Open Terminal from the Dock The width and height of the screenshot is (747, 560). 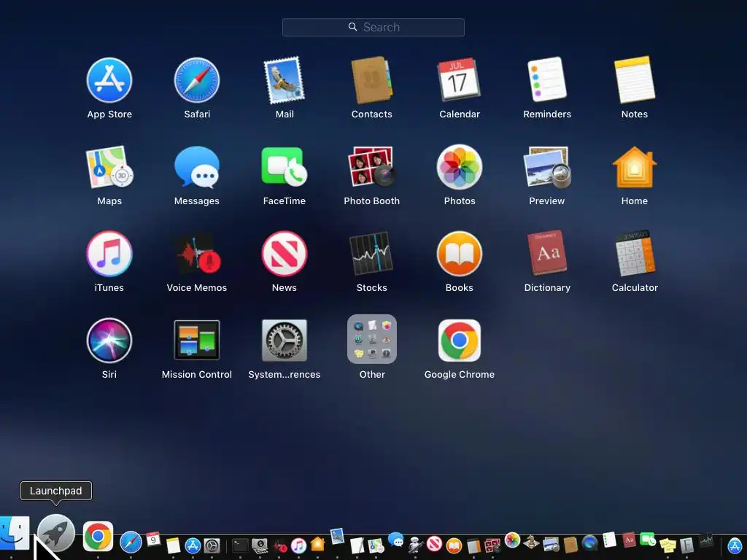point(240,545)
